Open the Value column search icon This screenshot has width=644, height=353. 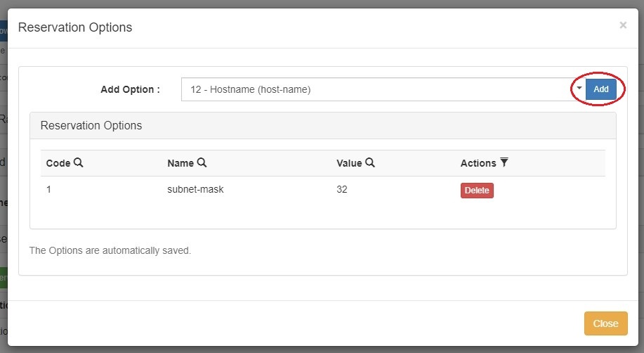(x=370, y=162)
